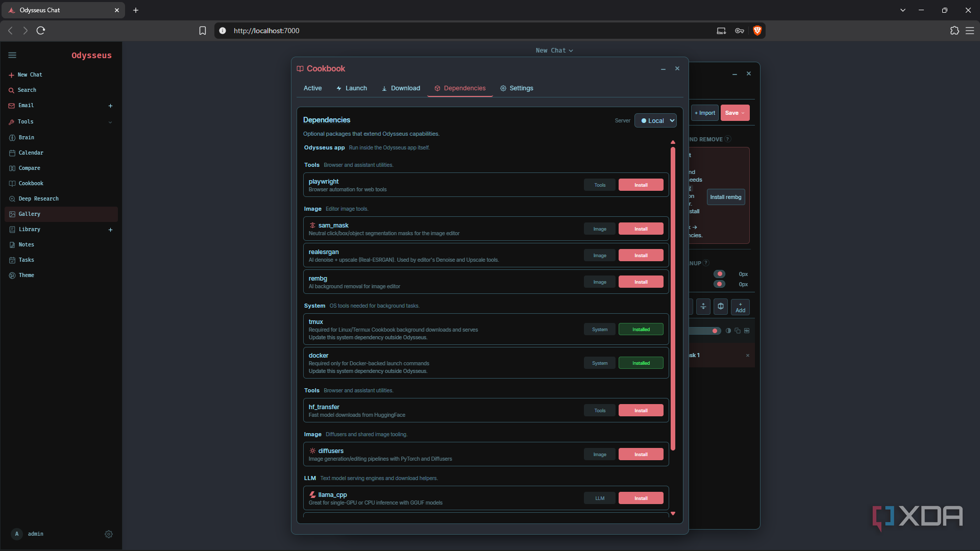The width and height of the screenshot is (980, 551).
Task: Open the Settings tab in Cookbook
Action: click(x=517, y=88)
